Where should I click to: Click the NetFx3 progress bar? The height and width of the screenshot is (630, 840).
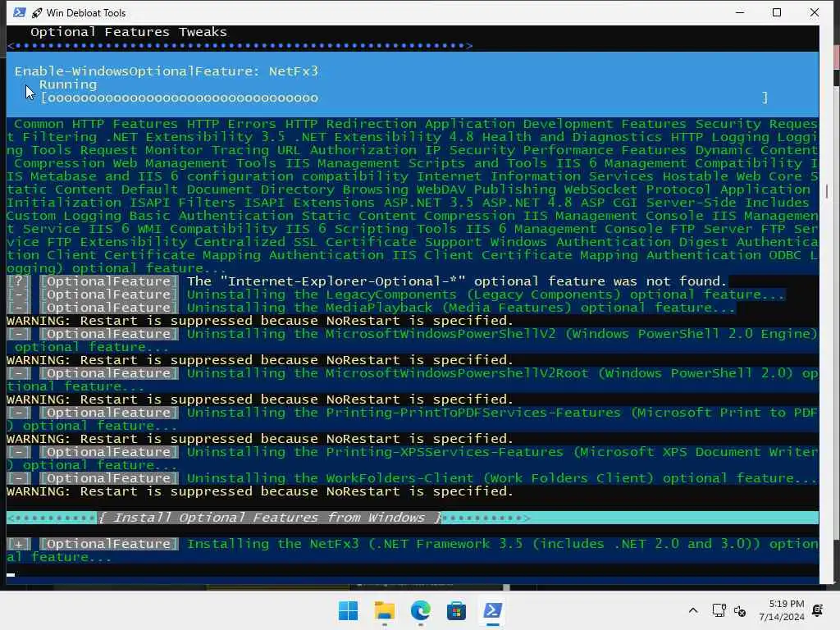point(404,98)
